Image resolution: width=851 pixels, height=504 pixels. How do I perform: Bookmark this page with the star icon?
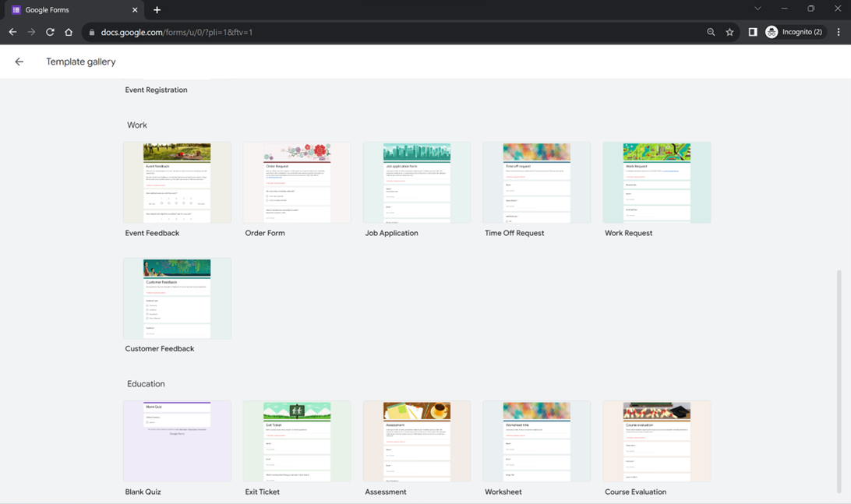click(729, 32)
